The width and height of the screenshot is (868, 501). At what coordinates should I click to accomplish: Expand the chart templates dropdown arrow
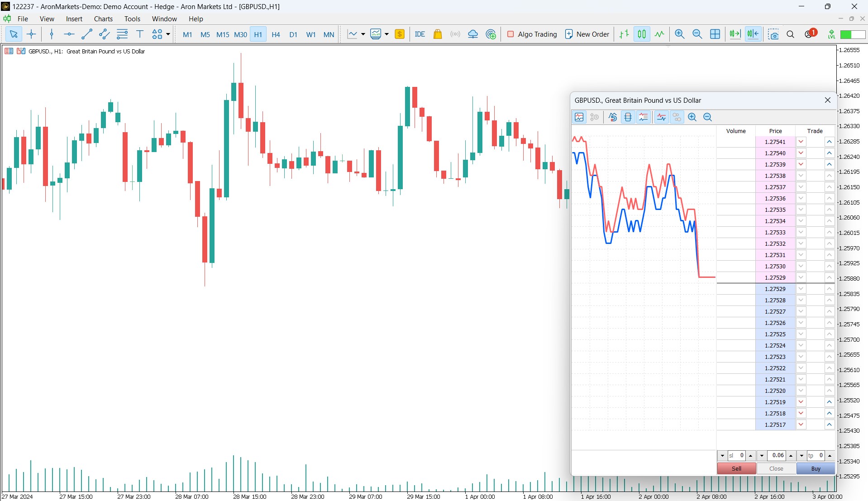coord(387,34)
